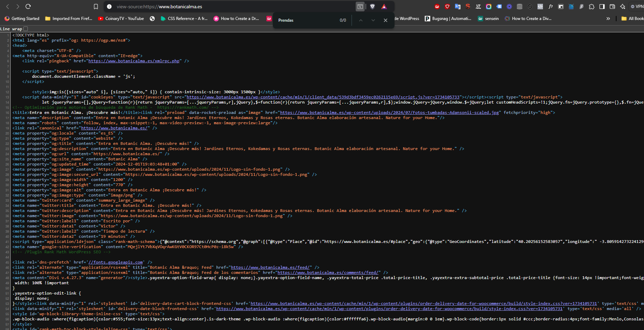The image size is (644, 330).
Task: Bookmark this page with the bookmark icon
Action: tap(96, 7)
